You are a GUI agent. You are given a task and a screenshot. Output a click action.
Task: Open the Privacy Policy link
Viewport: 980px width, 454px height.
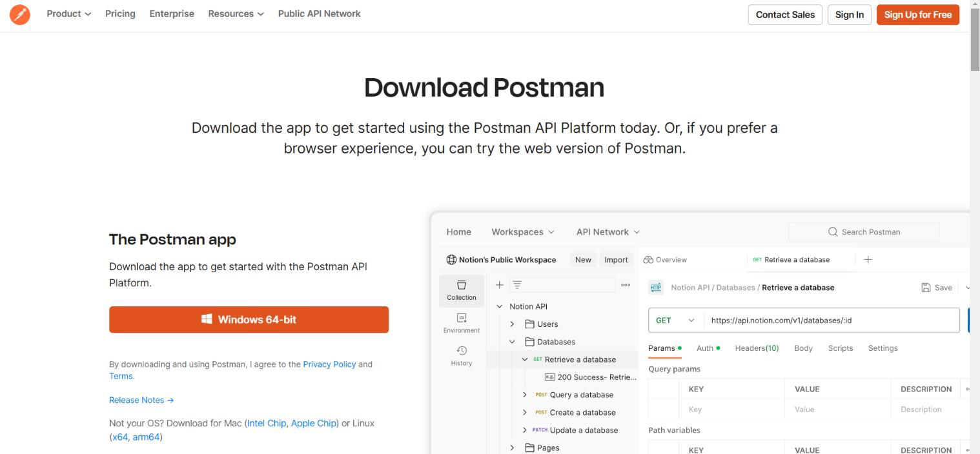click(x=329, y=364)
